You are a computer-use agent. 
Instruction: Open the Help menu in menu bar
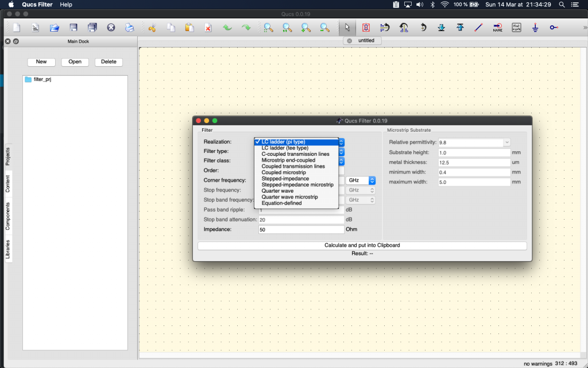point(66,5)
